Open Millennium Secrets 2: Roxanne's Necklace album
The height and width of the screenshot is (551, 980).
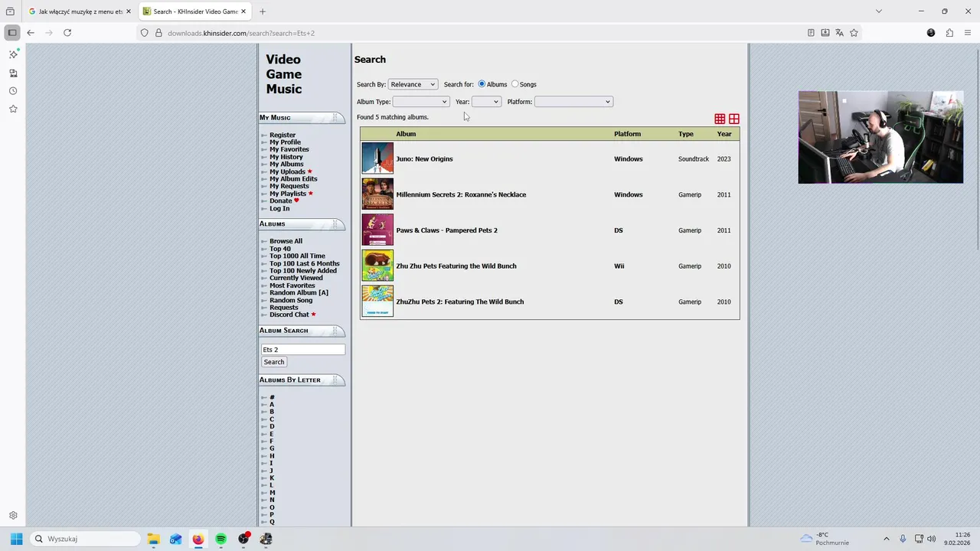pyautogui.click(x=461, y=194)
